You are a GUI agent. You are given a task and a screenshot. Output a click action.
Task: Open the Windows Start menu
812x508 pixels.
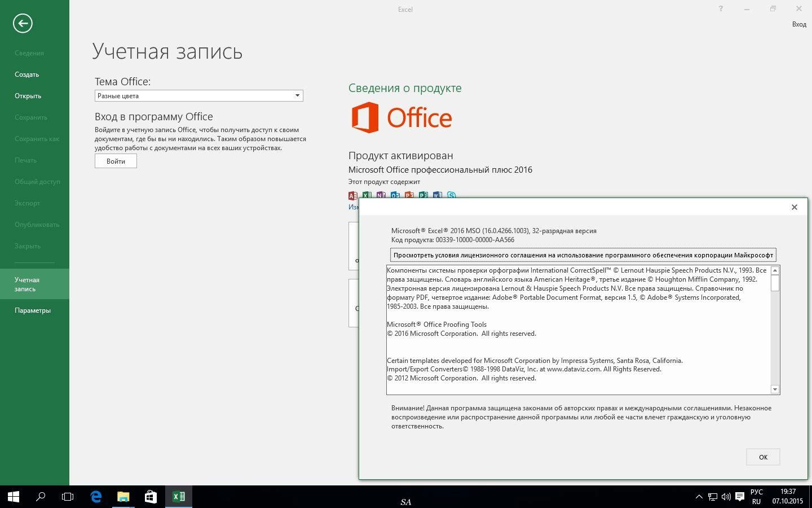[14, 497]
